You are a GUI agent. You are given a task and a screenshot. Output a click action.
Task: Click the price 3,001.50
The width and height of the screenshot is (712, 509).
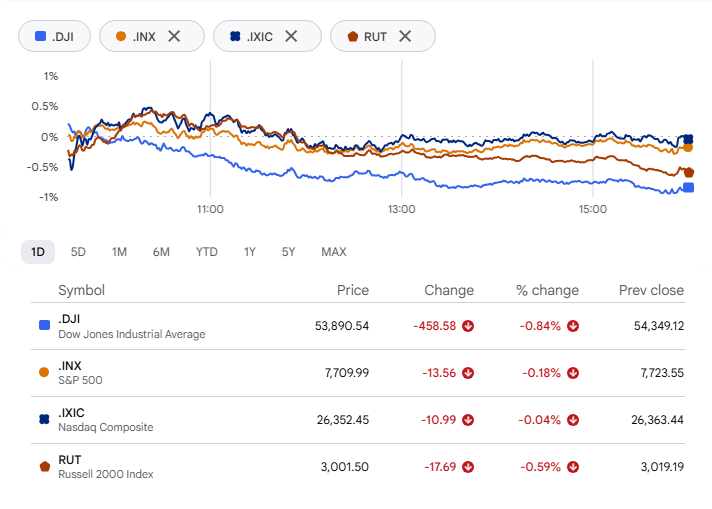(345, 467)
